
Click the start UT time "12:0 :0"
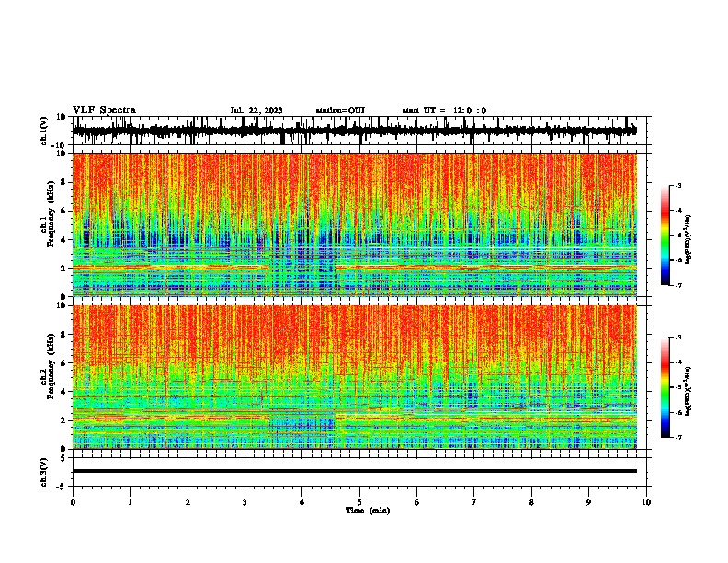coord(470,110)
